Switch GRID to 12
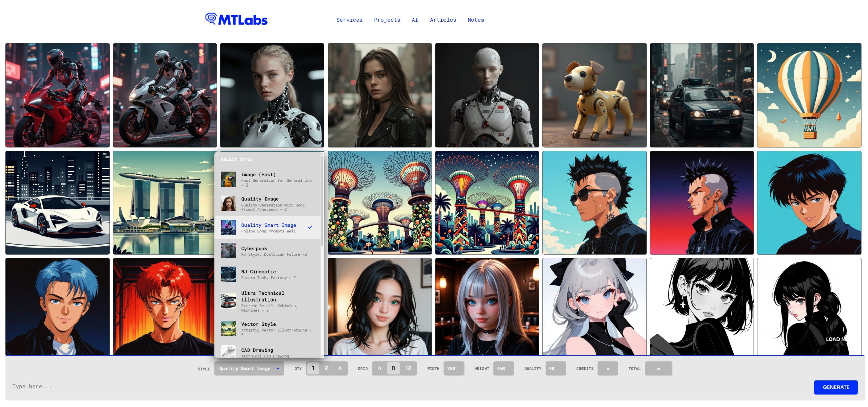The width and height of the screenshot is (868, 407). 408,368
